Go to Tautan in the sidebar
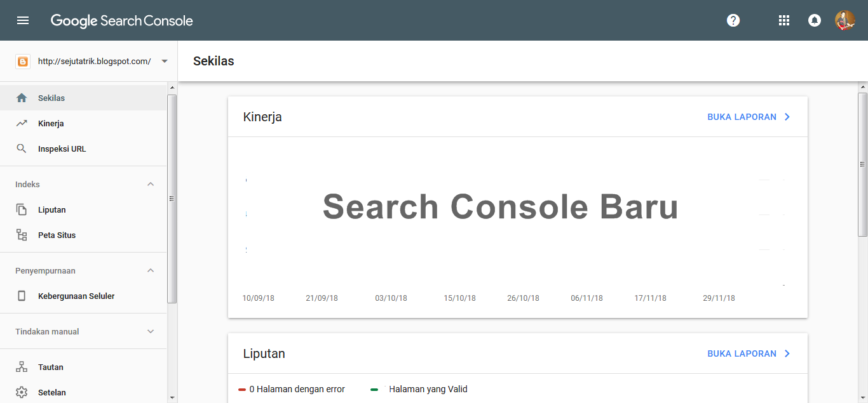Screen dimensions: 868x403 coord(51,367)
